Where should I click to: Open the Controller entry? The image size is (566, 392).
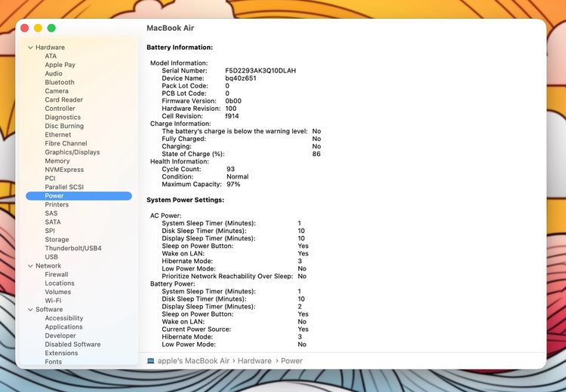[x=60, y=109]
